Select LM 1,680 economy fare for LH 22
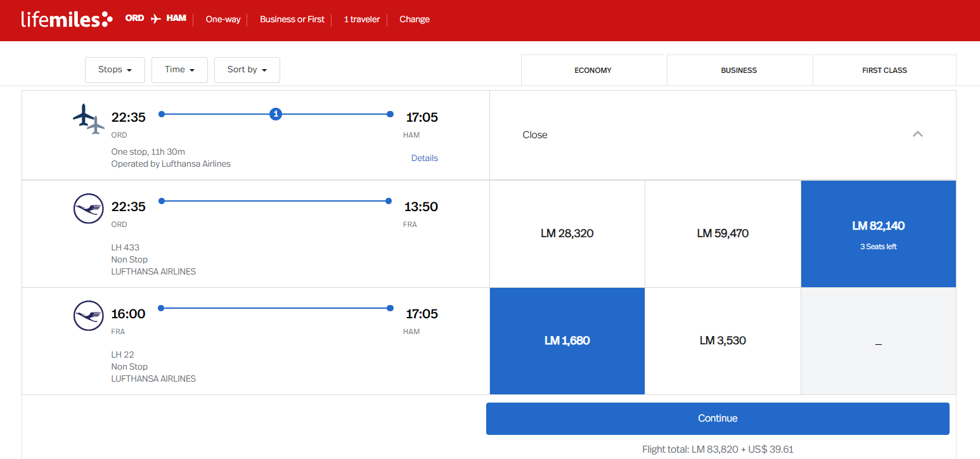980x459 pixels. (567, 341)
